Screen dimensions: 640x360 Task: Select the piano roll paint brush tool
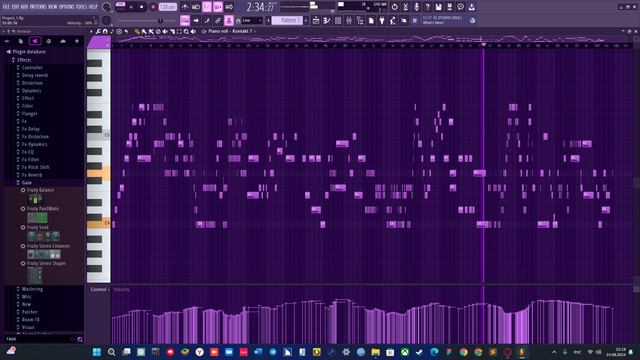pos(144,31)
